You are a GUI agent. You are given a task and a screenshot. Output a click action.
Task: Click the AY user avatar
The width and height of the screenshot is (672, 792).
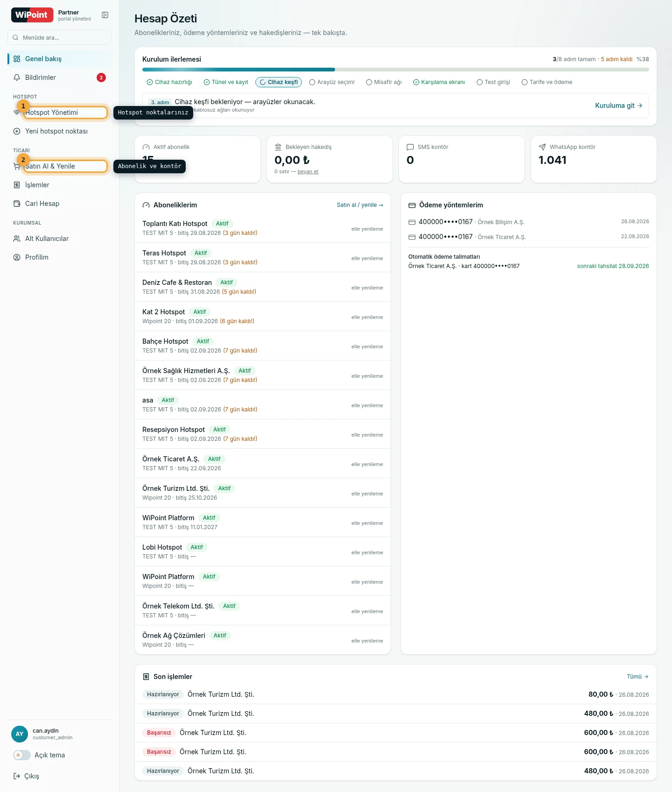(x=20, y=734)
